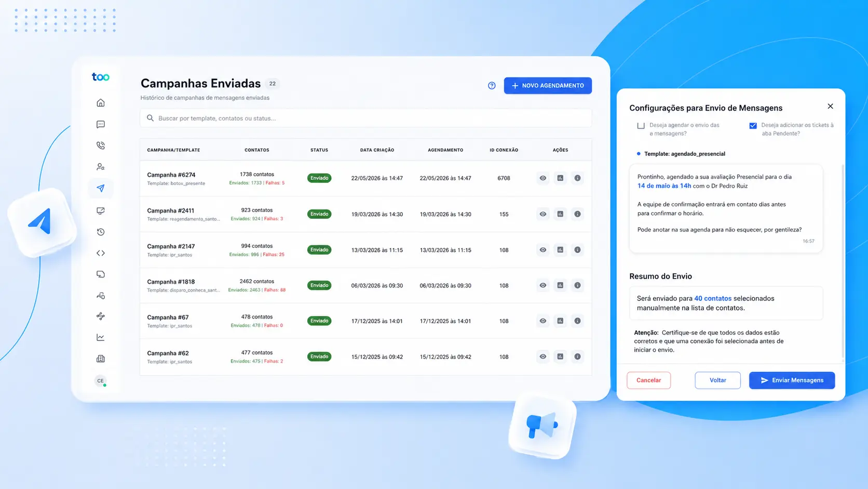Open the building company sidebar icon

(101, 359)
